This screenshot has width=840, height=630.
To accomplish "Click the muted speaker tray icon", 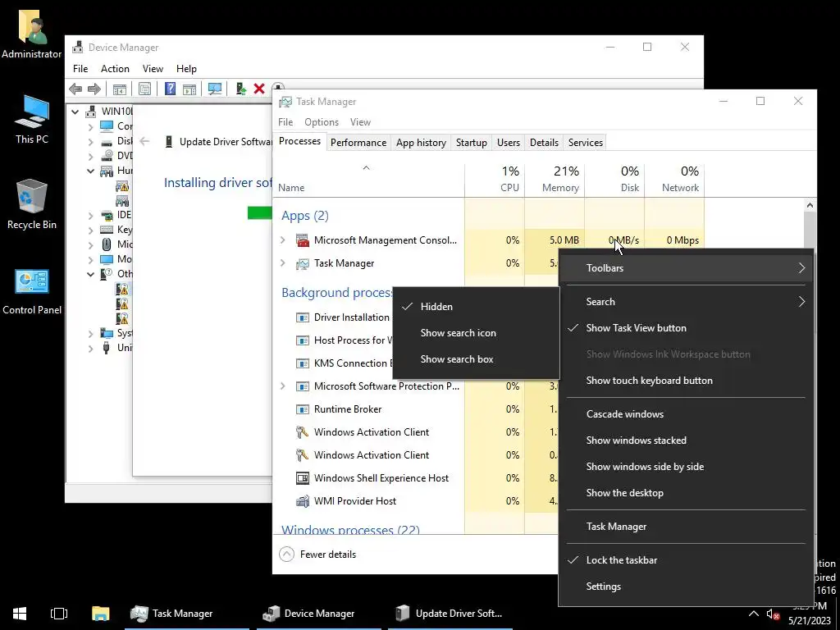I will [773, 614].
